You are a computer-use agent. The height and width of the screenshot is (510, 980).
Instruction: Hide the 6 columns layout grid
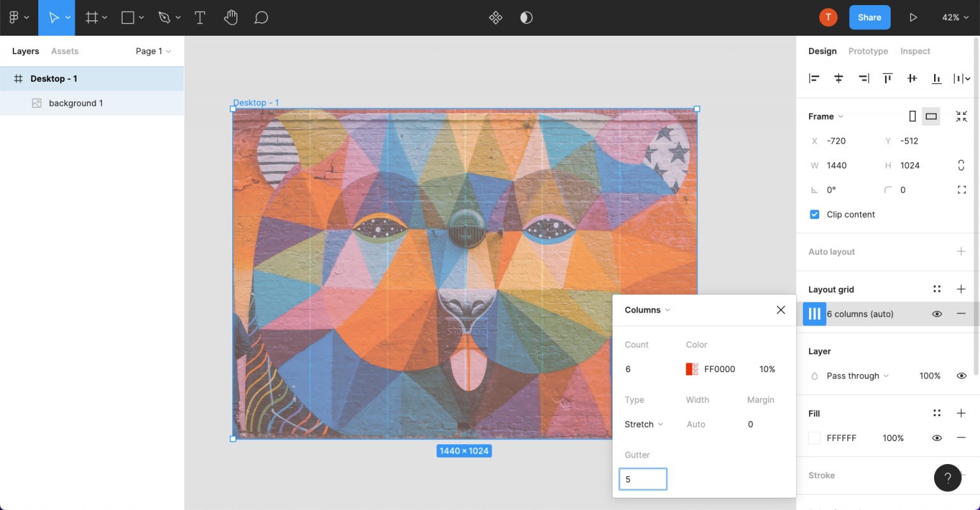[x=937, y=314]
